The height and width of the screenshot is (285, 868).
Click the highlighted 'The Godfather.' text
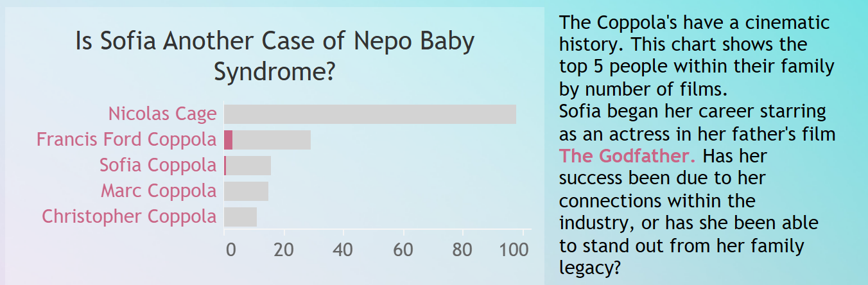pyautogui.click(x=627, y=155)
